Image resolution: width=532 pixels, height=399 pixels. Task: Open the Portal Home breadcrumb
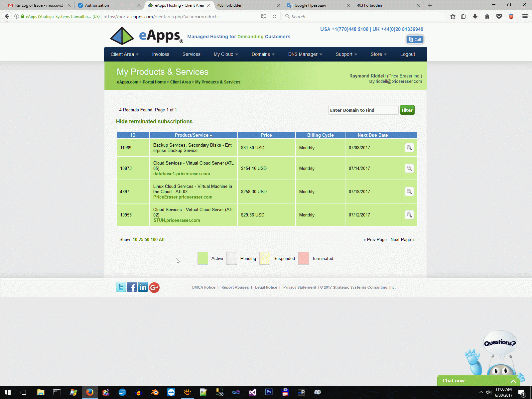(x=154, y=82)
